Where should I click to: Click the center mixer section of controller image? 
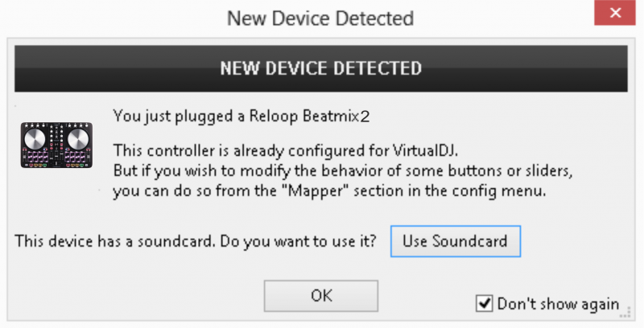(x=56, y=146)
